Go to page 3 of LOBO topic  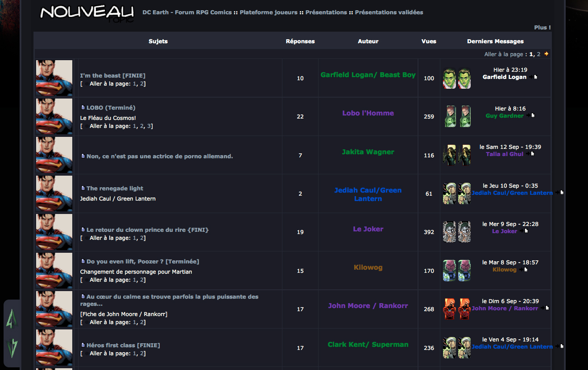click(149, 126)
